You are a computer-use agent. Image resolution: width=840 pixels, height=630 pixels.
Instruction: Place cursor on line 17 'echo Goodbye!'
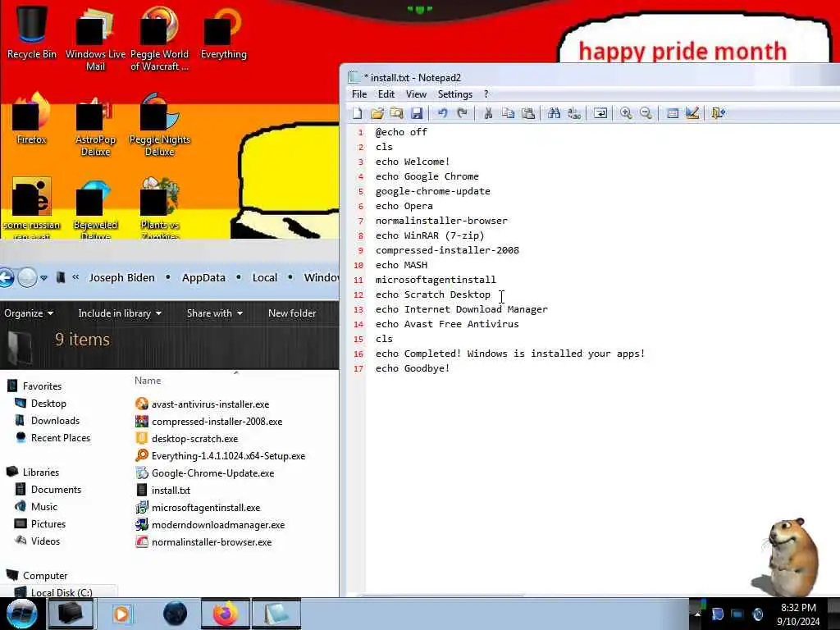click(x=412, y=368)
